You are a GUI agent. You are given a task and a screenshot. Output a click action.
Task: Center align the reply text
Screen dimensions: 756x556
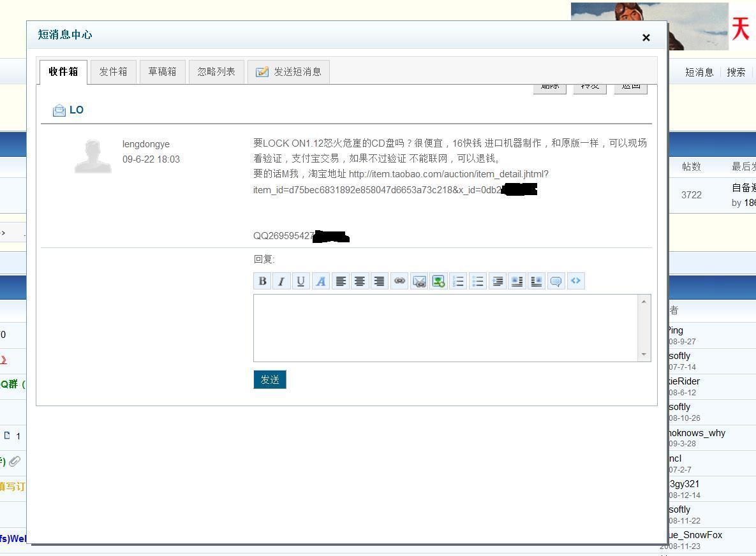pos(360,281)
